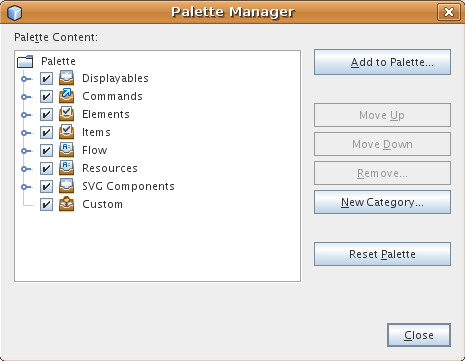The width and height of the screenshot is (465, 361).
Task: Toggle the Flow category checkbox
Action: (46, 150)
